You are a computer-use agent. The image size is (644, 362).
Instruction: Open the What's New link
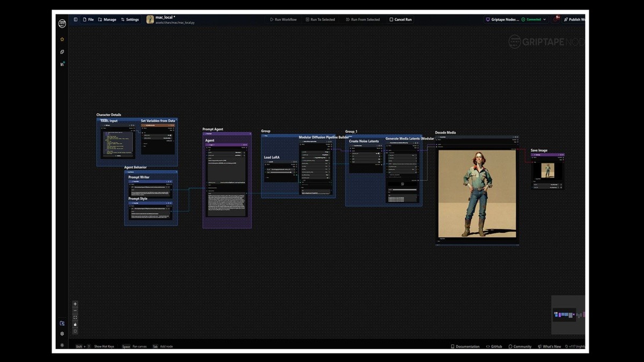[x=550, y=346]
